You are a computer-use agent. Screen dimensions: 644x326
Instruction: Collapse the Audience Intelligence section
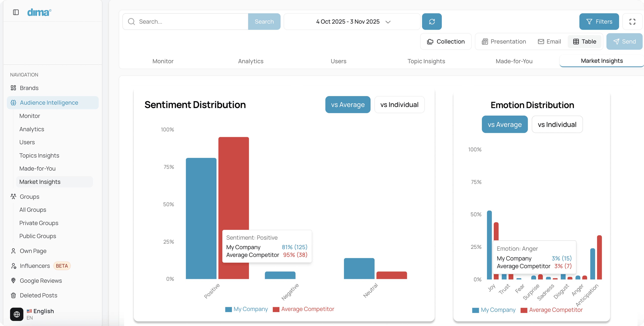49,103
